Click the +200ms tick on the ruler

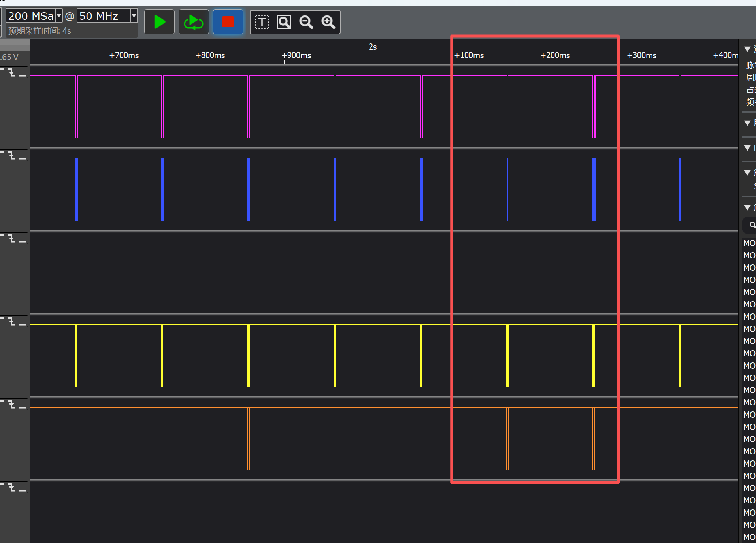pos(555,55)
